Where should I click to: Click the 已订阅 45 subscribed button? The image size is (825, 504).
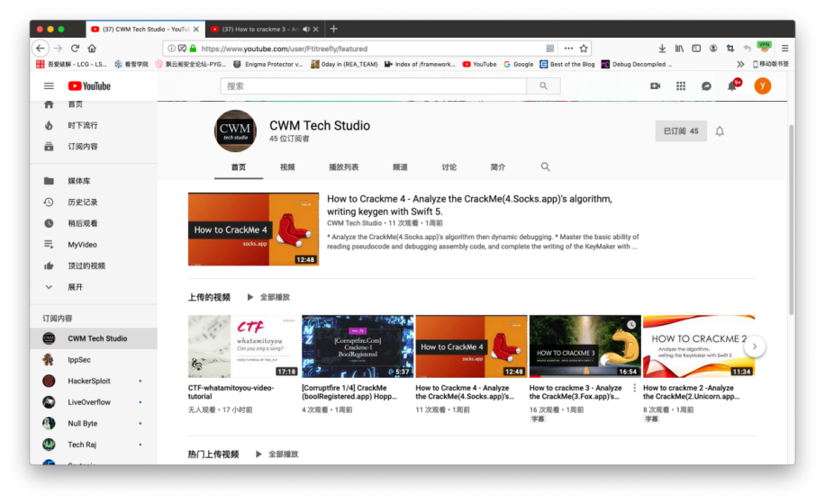[x=680, y=131]
